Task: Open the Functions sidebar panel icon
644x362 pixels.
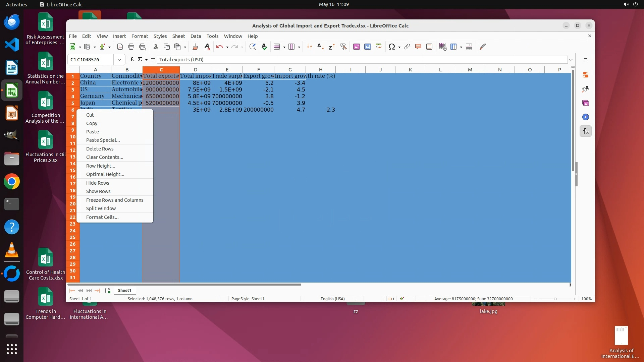Action: [x=586, y=131]
